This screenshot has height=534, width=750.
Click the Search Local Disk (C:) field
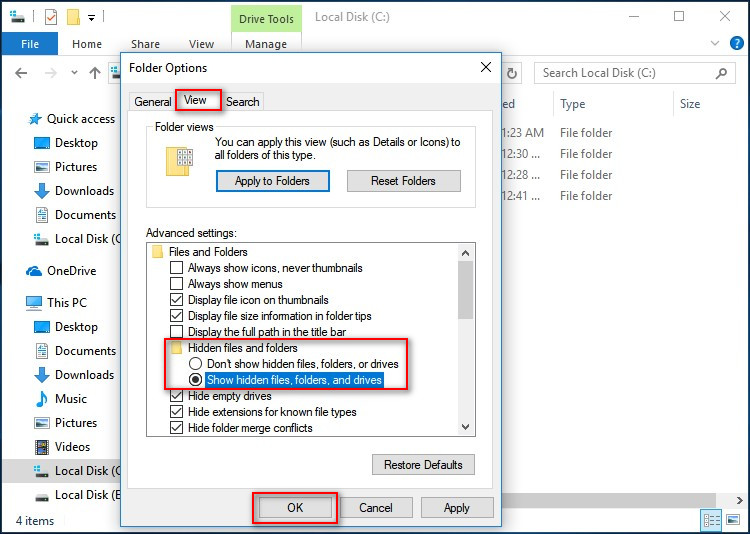(x=634, y=73)
